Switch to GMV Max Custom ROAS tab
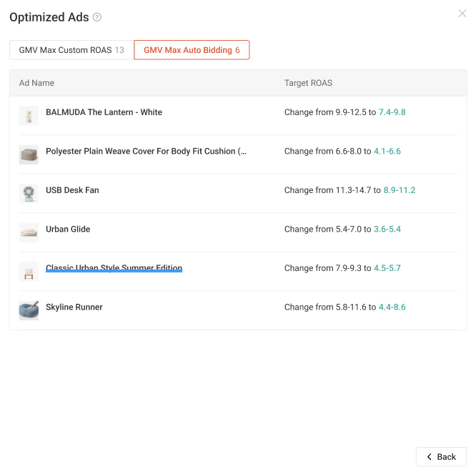Viewport: 476px width, 472px height. coord(71,50)
